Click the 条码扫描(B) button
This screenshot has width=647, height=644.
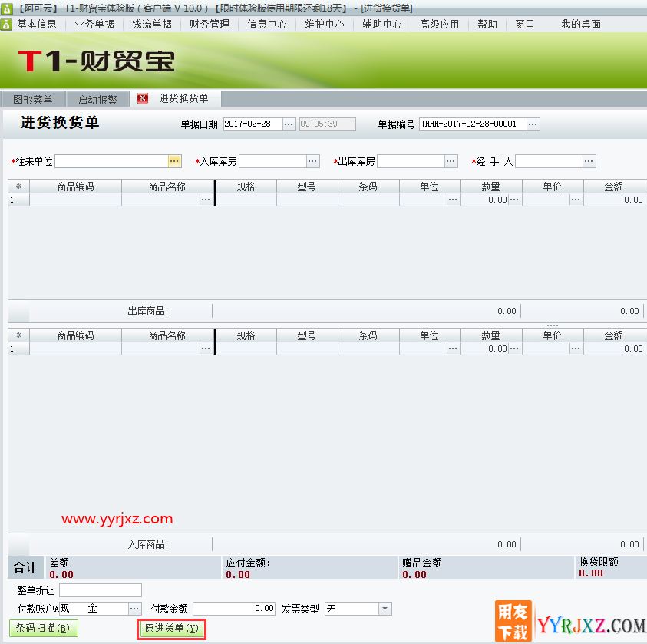(x=43, y=629)
